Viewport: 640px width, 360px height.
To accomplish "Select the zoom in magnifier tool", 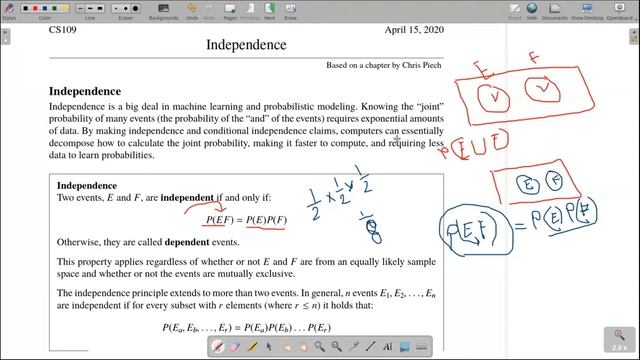I will (x=320, y=347).
